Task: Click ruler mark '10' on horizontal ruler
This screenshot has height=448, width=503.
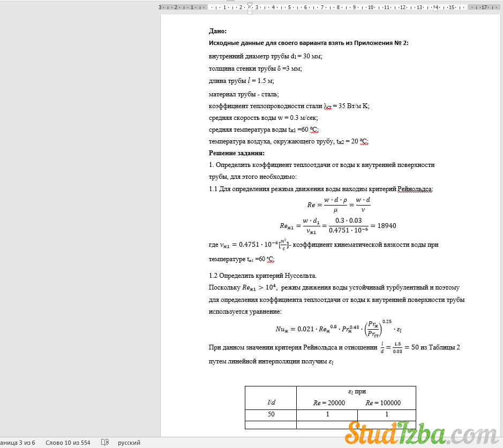Action: click(x=371, y=7)
